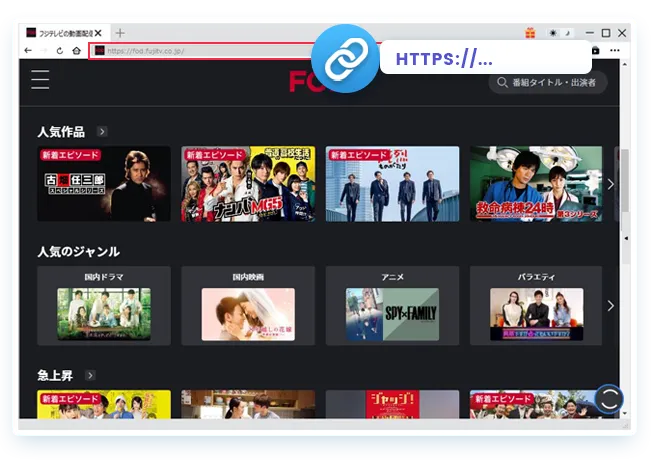The width and height of the screenshot is (664, 463).
Task: Open kitchen couple thumbnail in 急上昇
Action: (248, 405)
